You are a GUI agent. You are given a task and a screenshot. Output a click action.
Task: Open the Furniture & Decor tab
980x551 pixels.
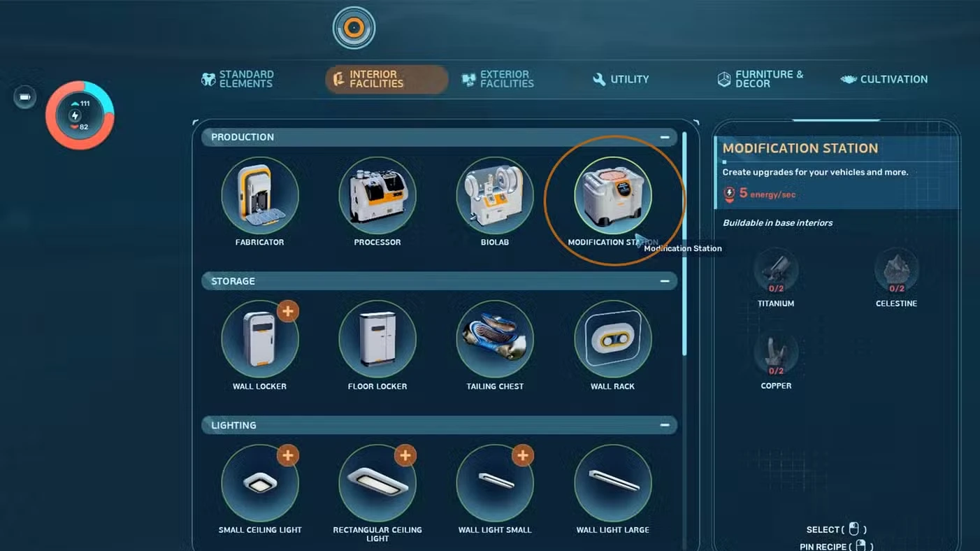(761, 79)
